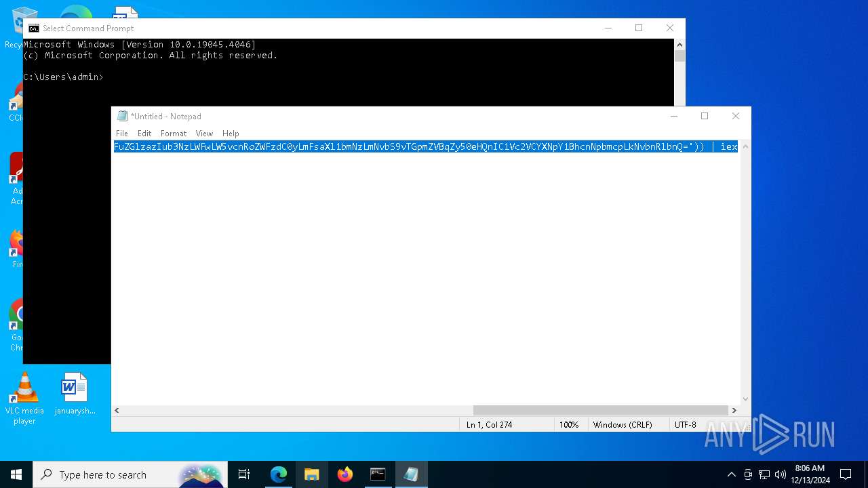Screen dimensions: 868x488
Task: Select the januarysh... Word document icon
Action: (75, 394)
